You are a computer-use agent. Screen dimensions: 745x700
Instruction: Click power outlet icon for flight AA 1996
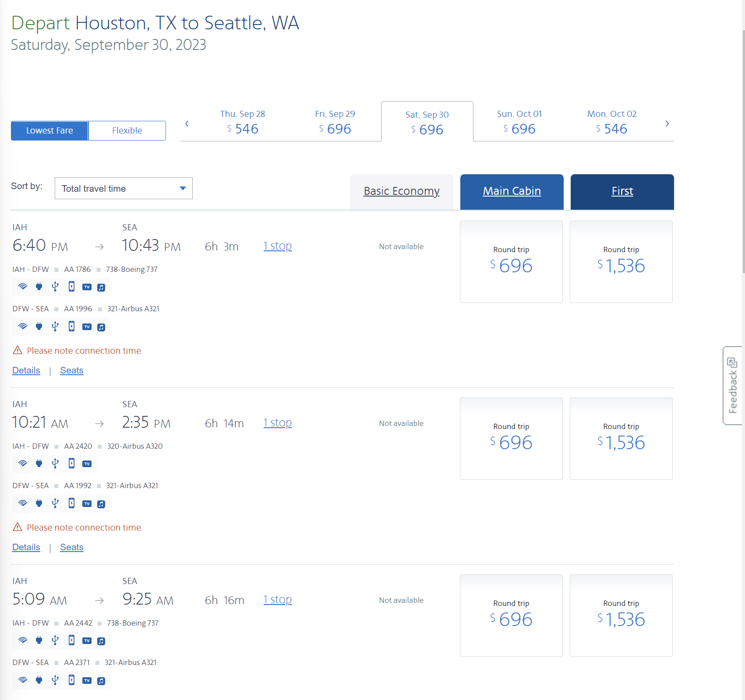coord(39,326)
